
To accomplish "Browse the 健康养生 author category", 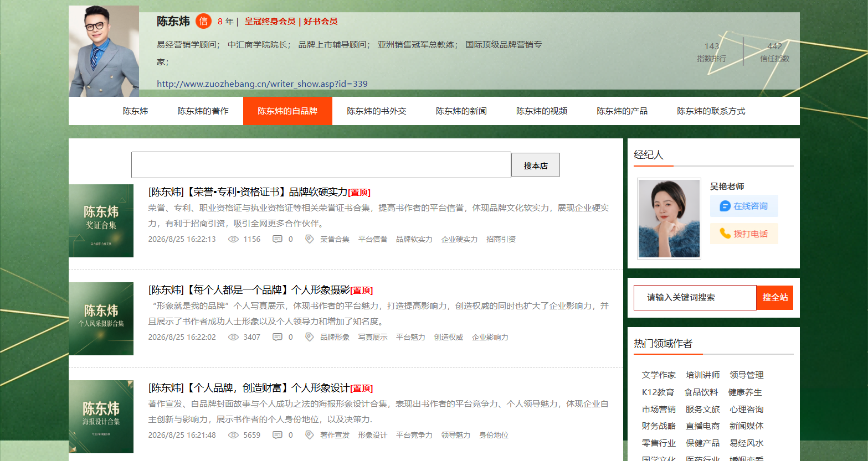I will 745,392.
